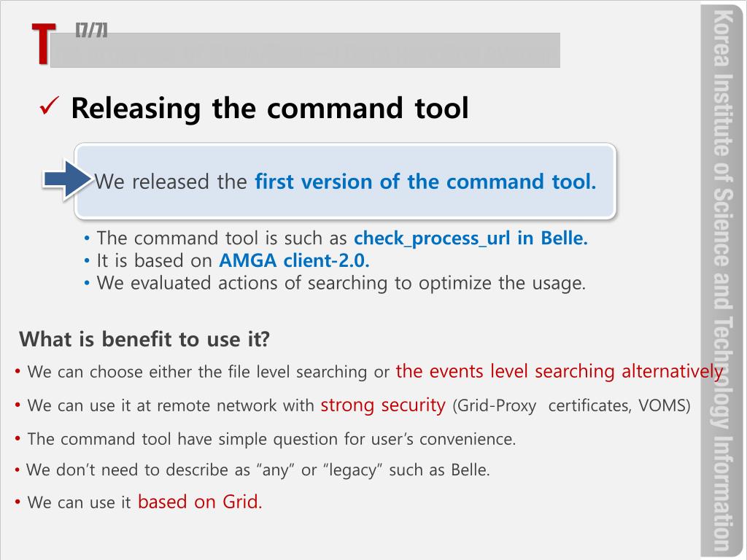Click 'We released the' text in the callout
This screenshot has width=747, height=560.
point(171,182)
